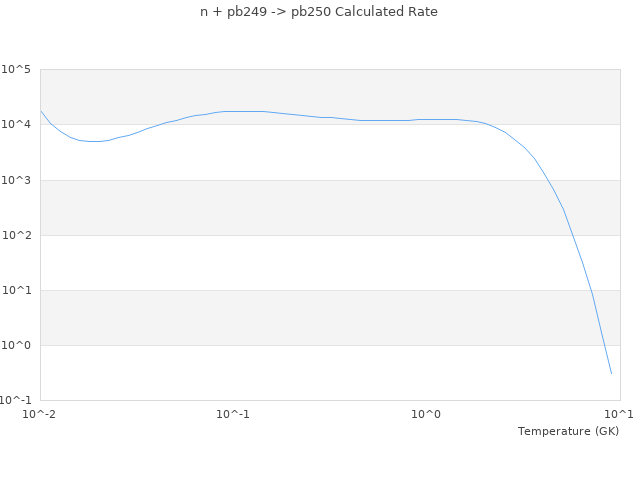This screenshot has width=640, height=480.
Task: Click the 10^0 label on the y-axis
Action: [16, 345]
